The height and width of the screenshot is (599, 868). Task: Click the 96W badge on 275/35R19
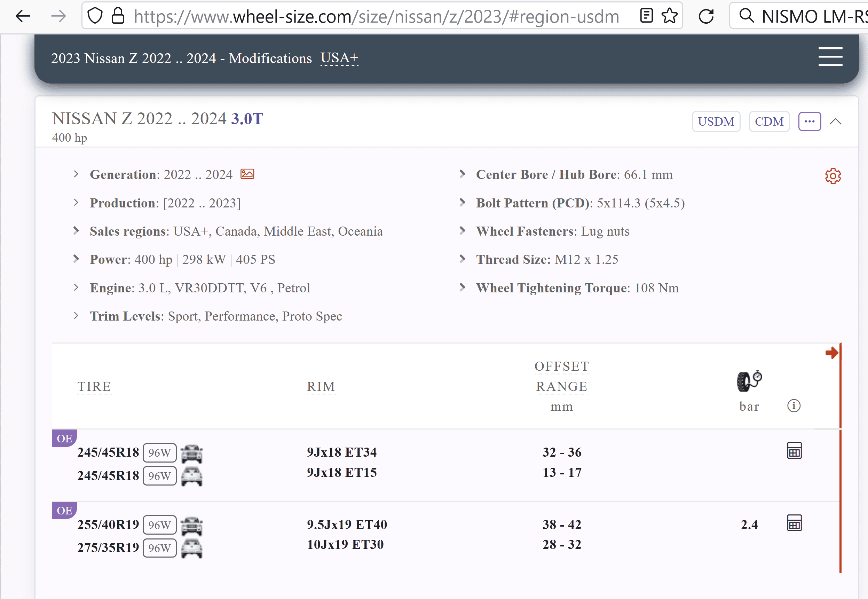coord(159,548)
